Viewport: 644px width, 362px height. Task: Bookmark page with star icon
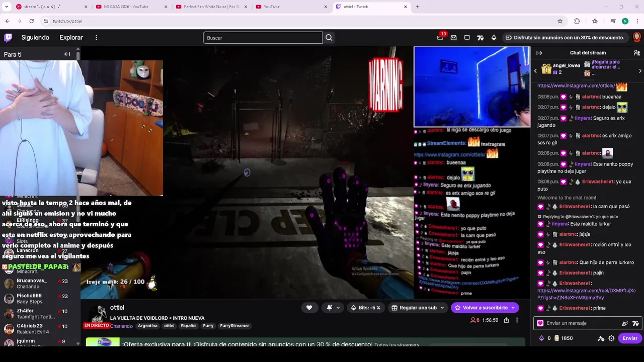coord(559,21)
